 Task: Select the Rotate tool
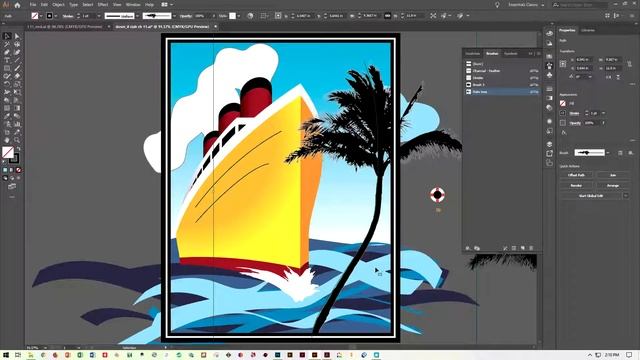pos(7,84)
